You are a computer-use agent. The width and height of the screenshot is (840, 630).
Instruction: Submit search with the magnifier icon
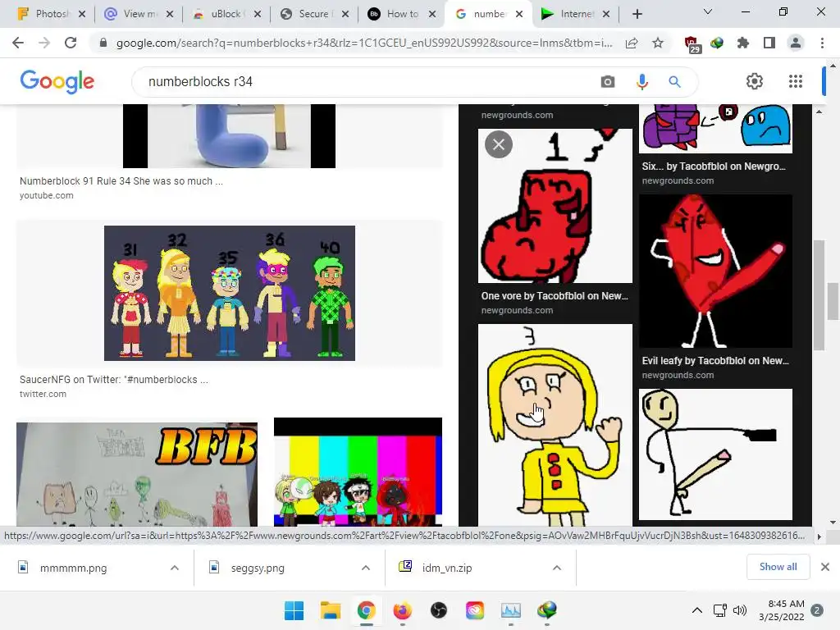point(674,81)
